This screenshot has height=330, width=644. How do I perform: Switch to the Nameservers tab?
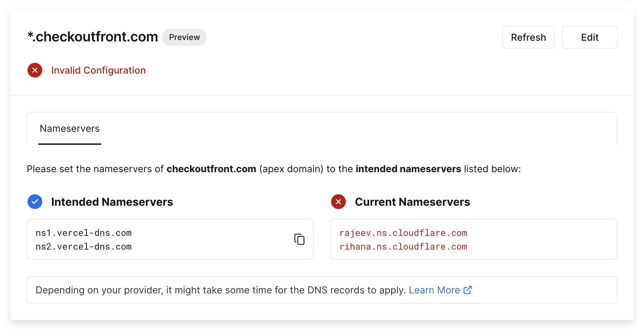(69, 128)
